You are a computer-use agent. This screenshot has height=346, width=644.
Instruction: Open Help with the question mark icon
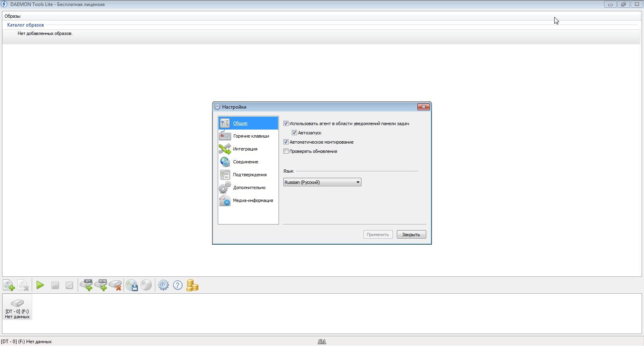pos(178,285)
